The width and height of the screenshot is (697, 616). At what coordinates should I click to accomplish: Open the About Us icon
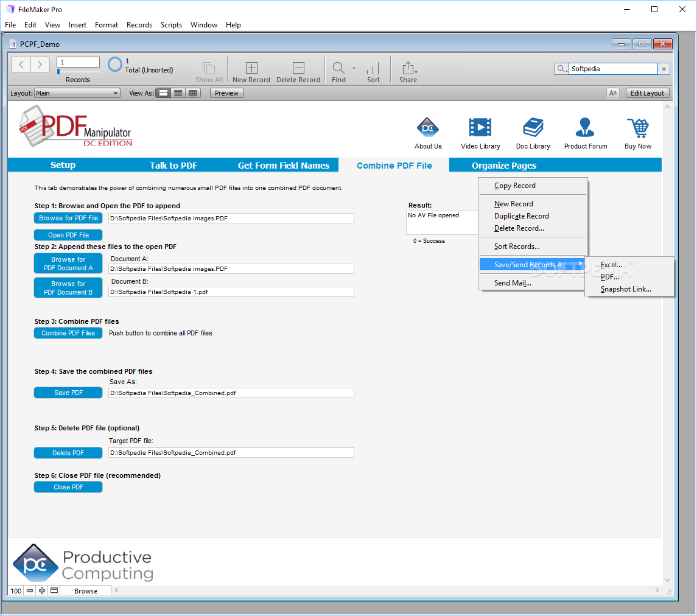427,128
